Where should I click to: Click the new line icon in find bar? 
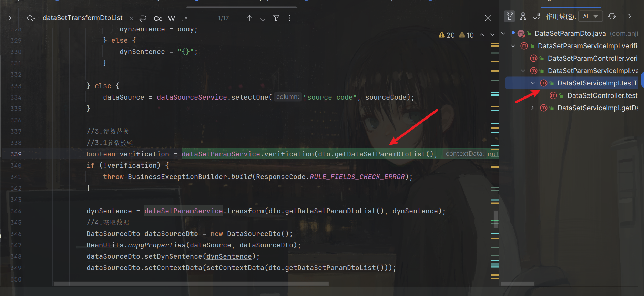pyautogui.click(x=143, y=18)
